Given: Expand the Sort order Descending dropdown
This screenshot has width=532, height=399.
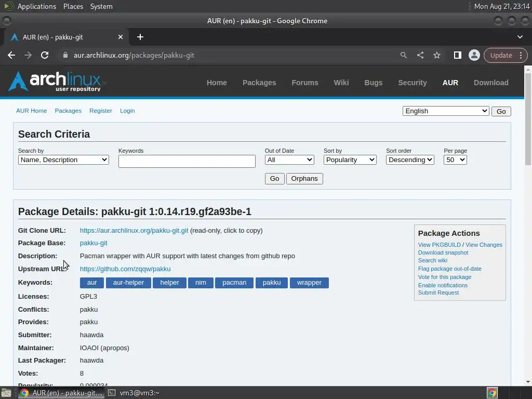Looking at the screenshot, I should (x=410, y=160).
